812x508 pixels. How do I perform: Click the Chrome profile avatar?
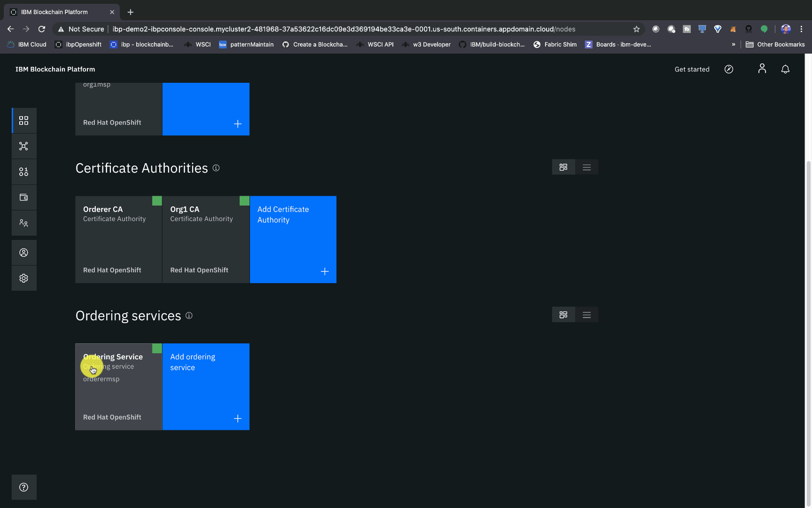coord(786,29)
